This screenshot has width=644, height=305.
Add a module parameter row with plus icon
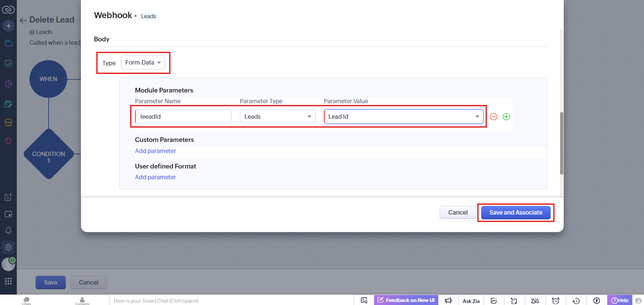(x=506, y=117)
